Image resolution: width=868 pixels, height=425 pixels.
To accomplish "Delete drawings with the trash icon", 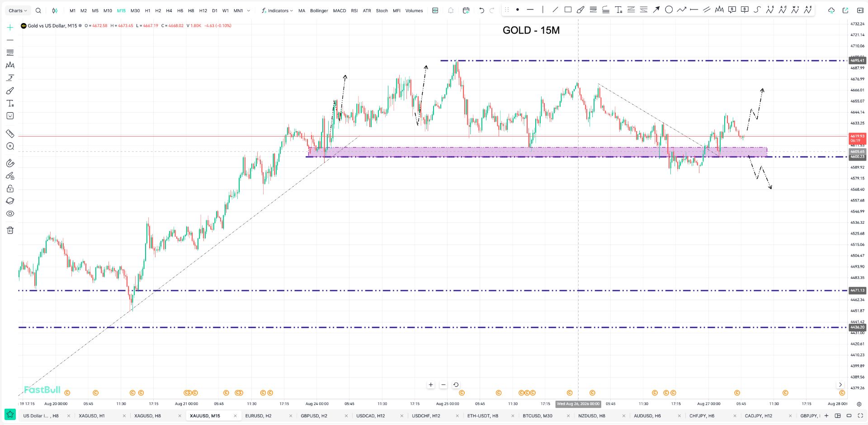I will 10,230.
